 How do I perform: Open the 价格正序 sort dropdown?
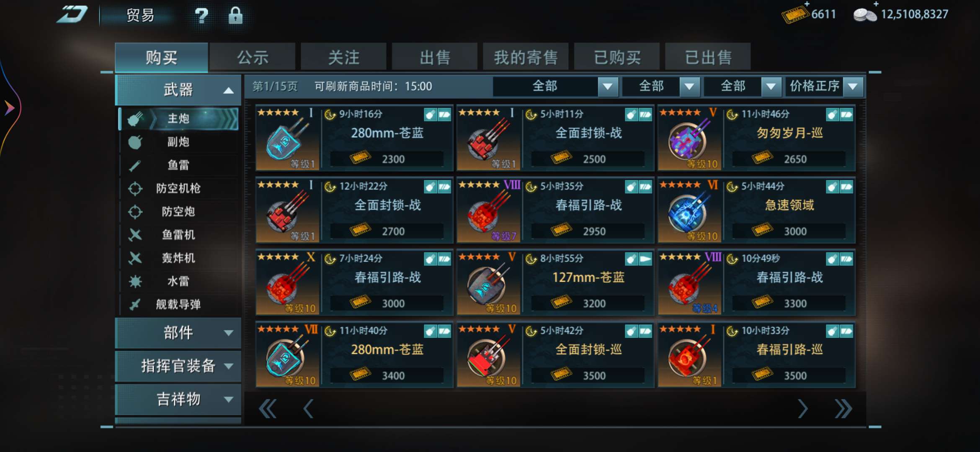click(824, 86)
